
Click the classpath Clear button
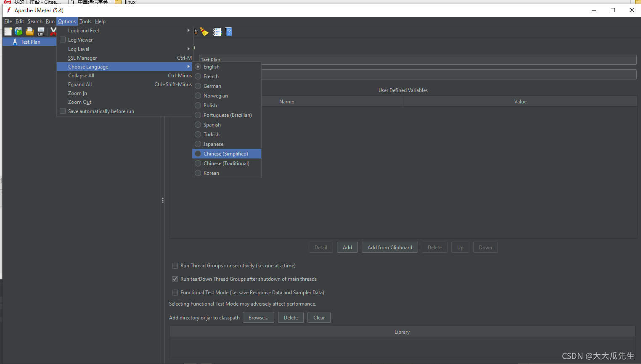point(319,318)
